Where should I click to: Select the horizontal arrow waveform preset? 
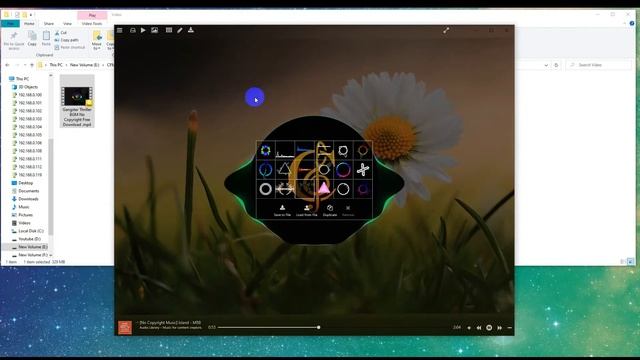point(285,189)
